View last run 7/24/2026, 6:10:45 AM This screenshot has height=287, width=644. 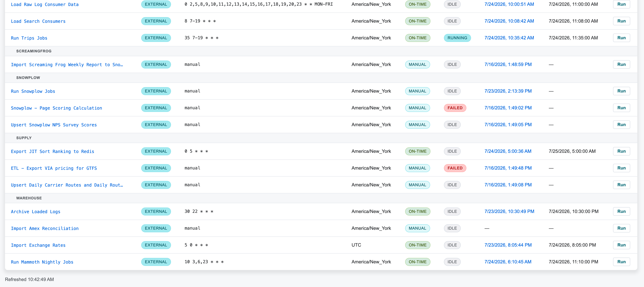point(508,262)
